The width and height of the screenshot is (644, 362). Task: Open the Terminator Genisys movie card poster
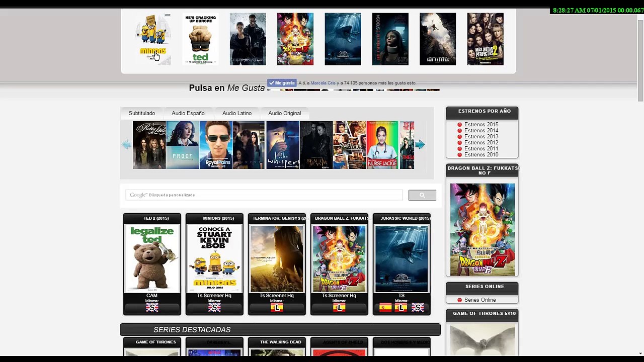pos(277,258)
